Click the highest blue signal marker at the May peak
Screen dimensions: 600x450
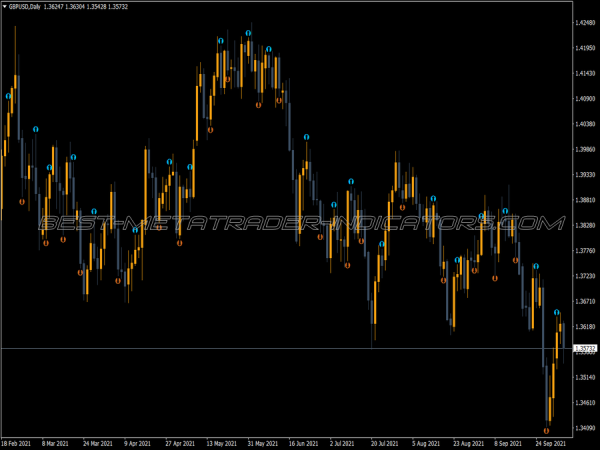click(x=248, y=34)
